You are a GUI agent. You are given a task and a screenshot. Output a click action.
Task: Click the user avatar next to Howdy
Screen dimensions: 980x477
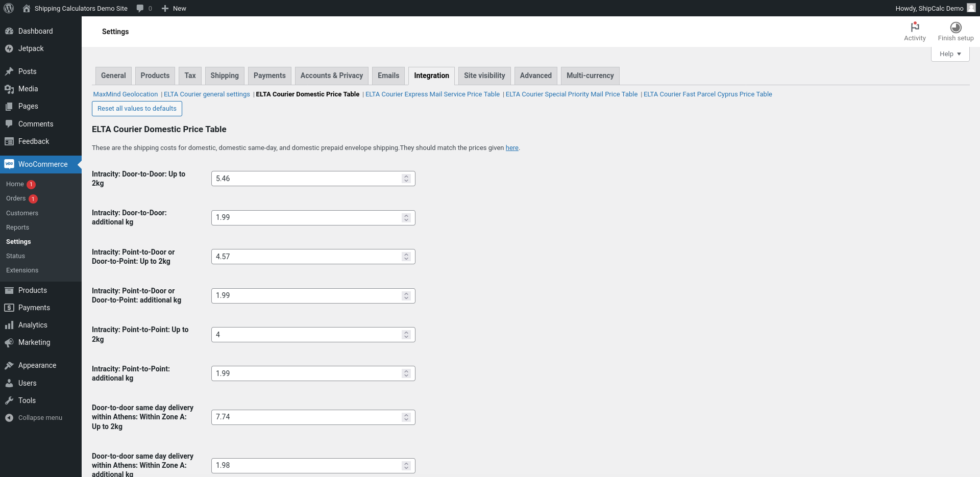[x=971, y=8]
